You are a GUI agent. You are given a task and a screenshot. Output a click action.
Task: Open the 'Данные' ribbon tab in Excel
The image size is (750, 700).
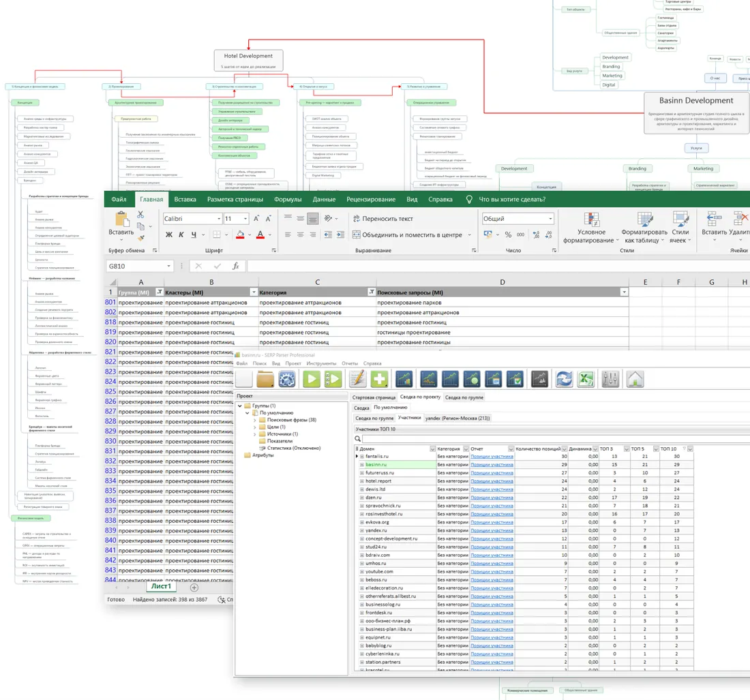(x=325, y=200)
